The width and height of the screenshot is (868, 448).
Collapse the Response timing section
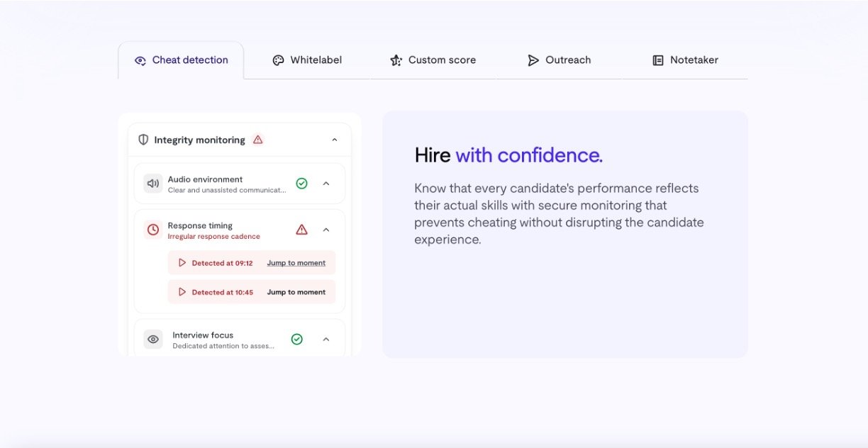pyautogui.click(x=326, y=230)
